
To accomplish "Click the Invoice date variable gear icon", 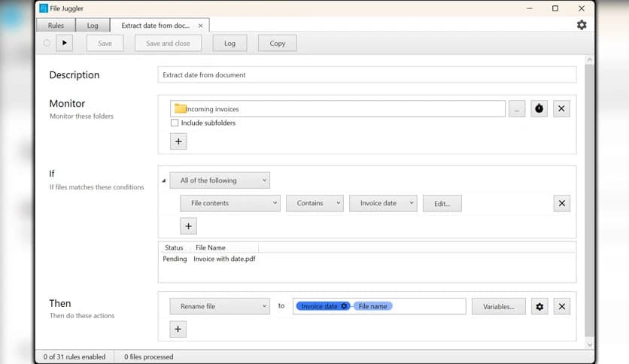I will [344, 306].
